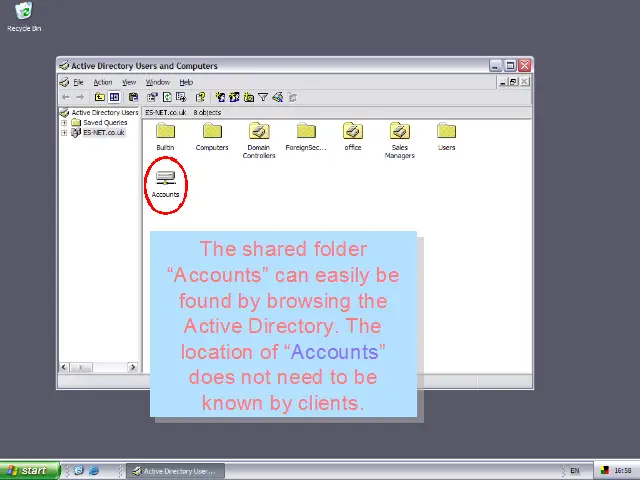The width and height of the screenshot is (640, 480).
Task: Select ES-NET.co.uk in the console tree
Action: 104,133
